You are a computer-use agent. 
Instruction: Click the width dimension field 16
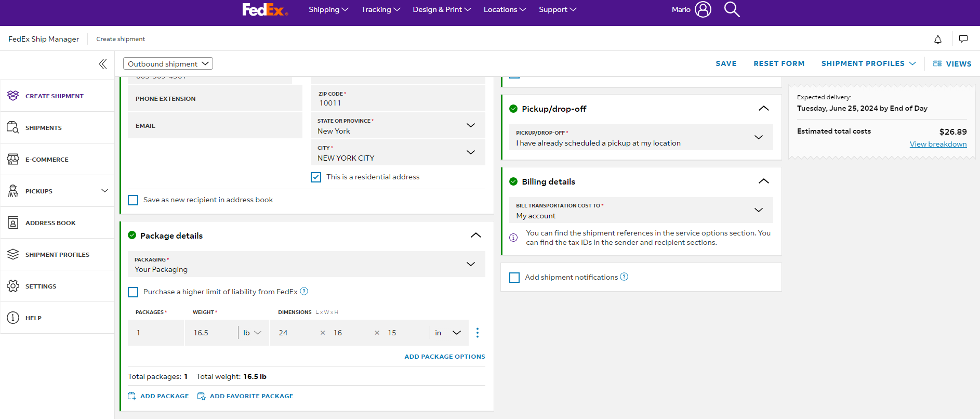pyautogui.click(x=351, y=333)
